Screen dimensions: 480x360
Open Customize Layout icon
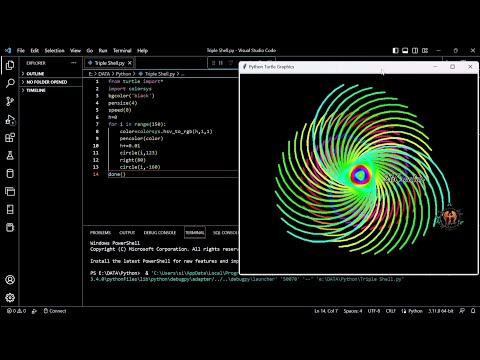(x=425, y=50)
